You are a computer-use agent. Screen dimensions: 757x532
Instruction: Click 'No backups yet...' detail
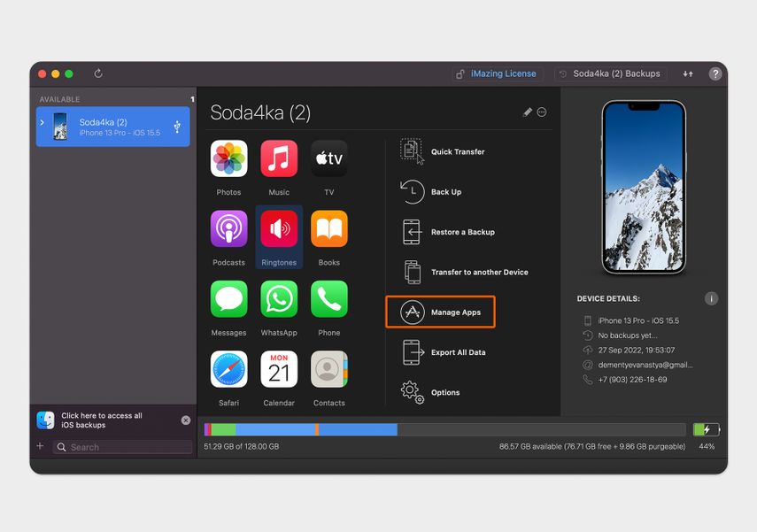point(628,335)
